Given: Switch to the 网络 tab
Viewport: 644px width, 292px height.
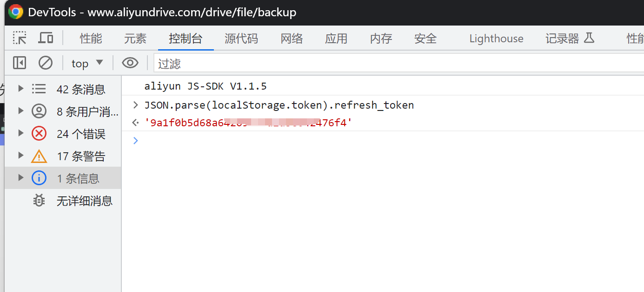Looking at the screenshot, I should tap(292, 39).
